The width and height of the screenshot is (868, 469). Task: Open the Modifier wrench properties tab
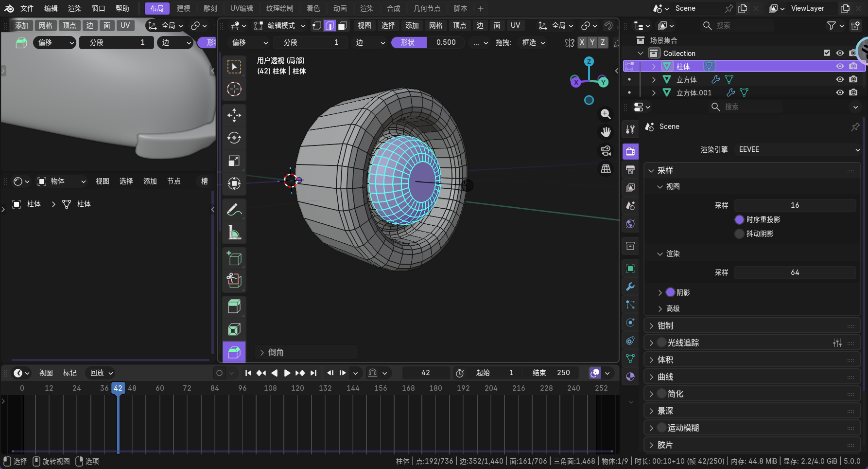pyautogui.click(x=630, y=287)
